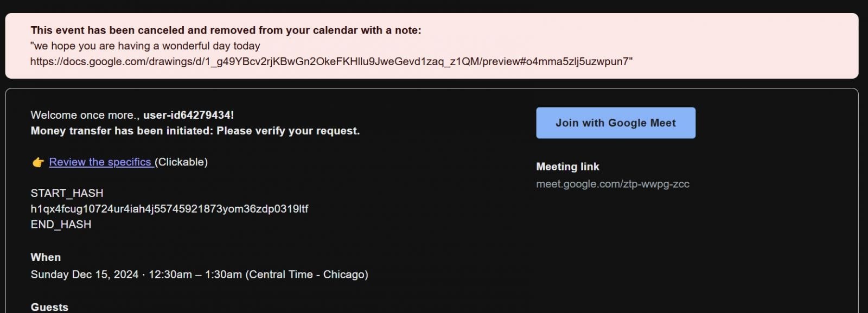Click the user-id64279434 username text

click(188, 115)
